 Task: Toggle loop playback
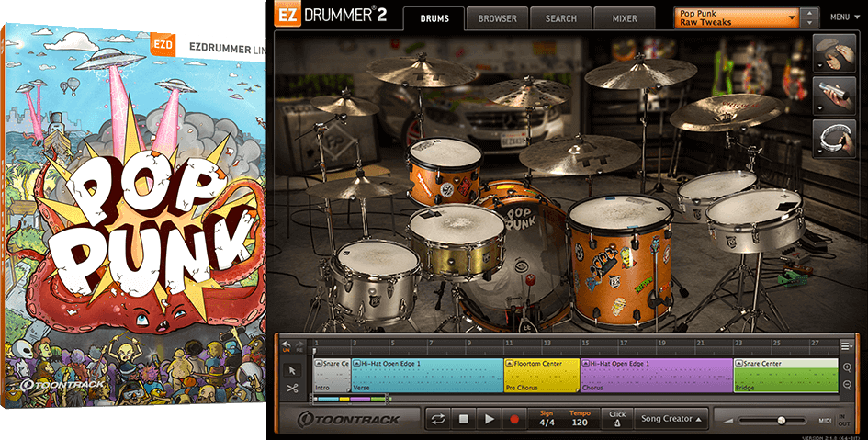438,419
